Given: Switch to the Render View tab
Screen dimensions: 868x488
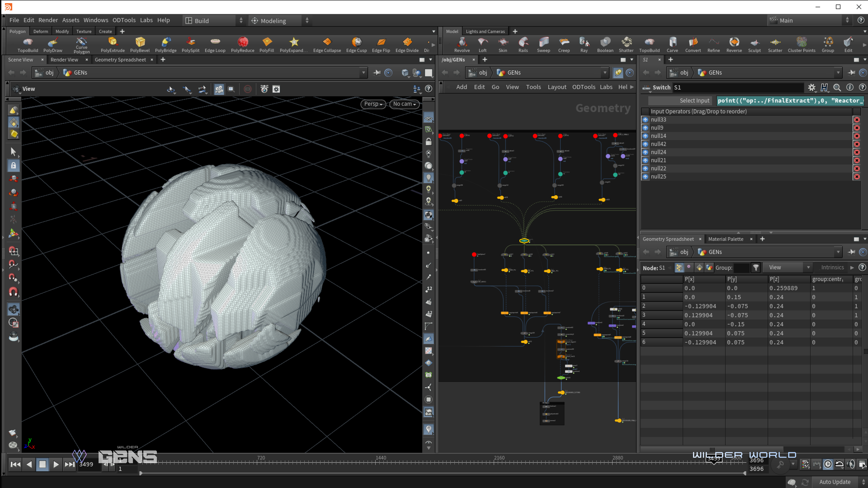Looking at the screenshot, I should [x=64, y=60].
